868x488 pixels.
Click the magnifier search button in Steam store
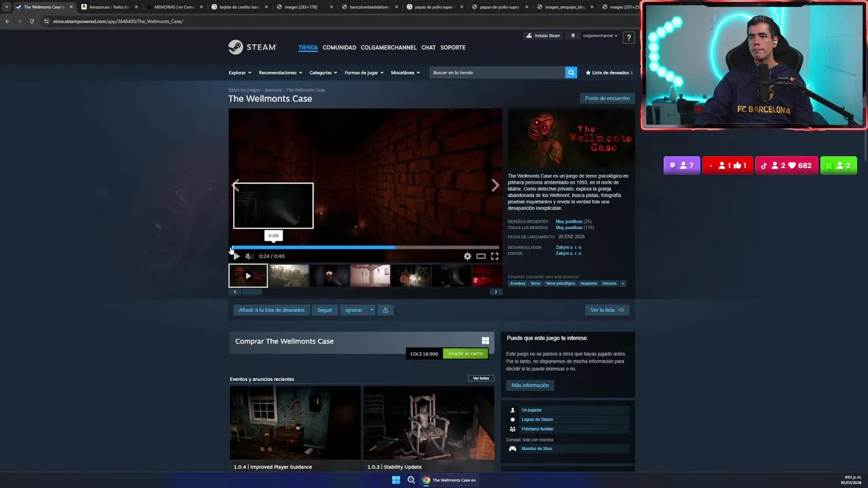point(571,73)
